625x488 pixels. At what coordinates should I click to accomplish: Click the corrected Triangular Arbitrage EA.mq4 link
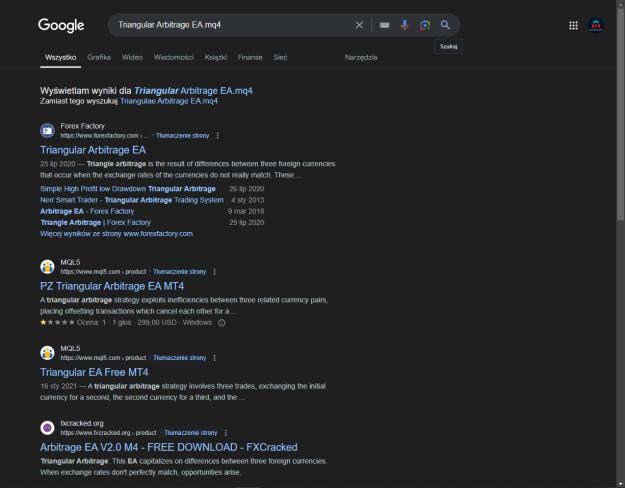pos(193,91)
